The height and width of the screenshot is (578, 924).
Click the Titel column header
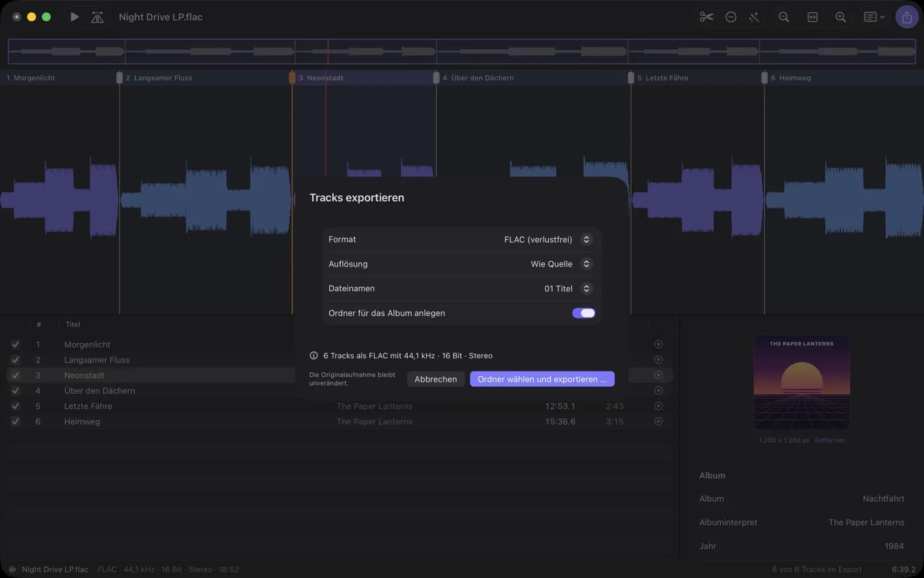pyautogui.click(x=73, y=324)
